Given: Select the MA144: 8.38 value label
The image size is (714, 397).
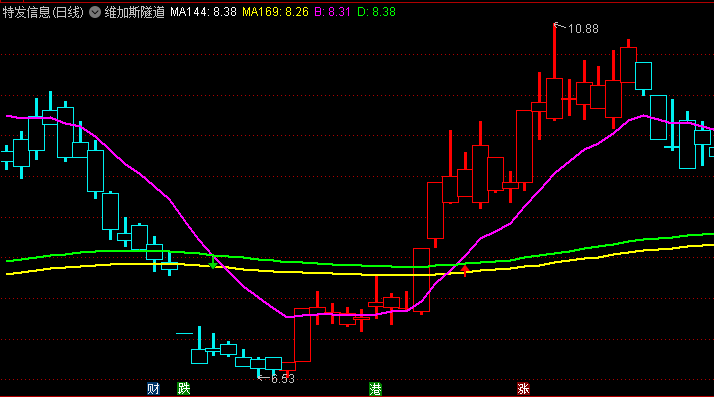Looking at the screenshot, I should click(x=204, y=12).
